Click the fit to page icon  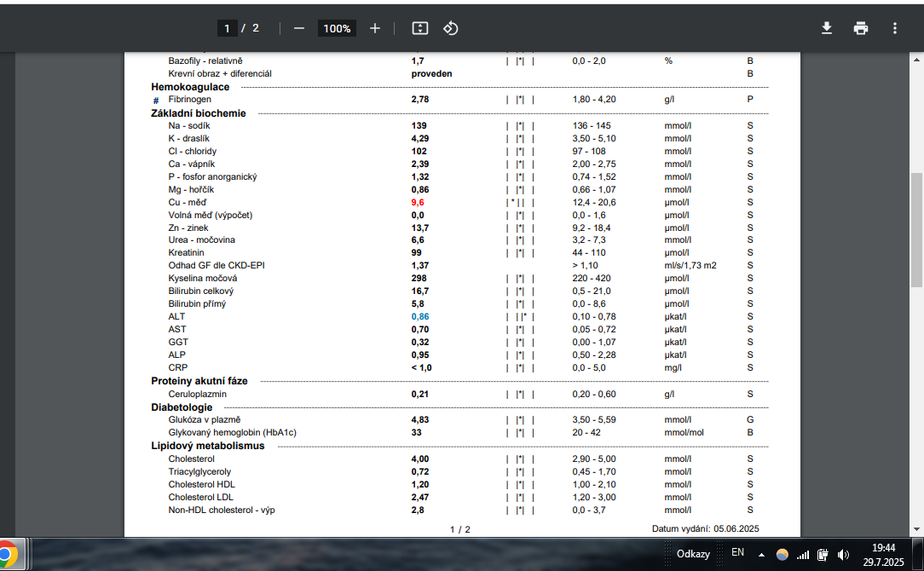click(420, 28)
